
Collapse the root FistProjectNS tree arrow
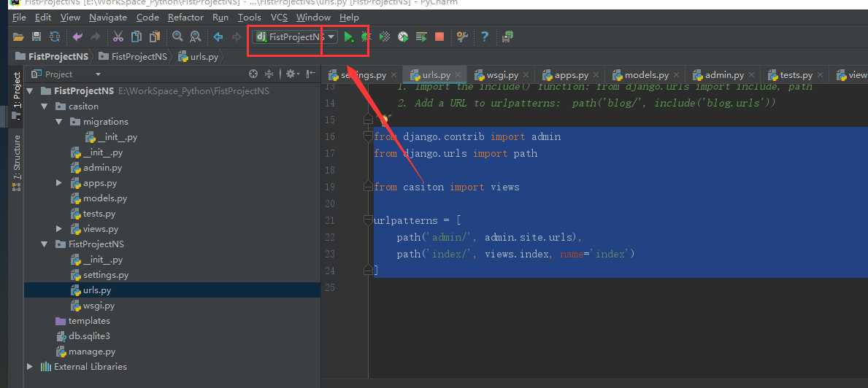[29, 91]
